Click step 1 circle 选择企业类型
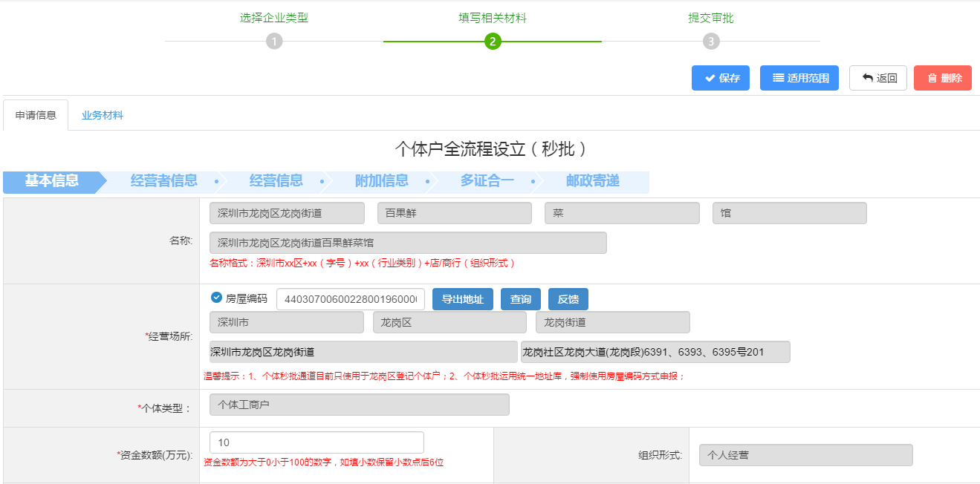This screenshot has width=980, height=484. (x=274, y=42)
